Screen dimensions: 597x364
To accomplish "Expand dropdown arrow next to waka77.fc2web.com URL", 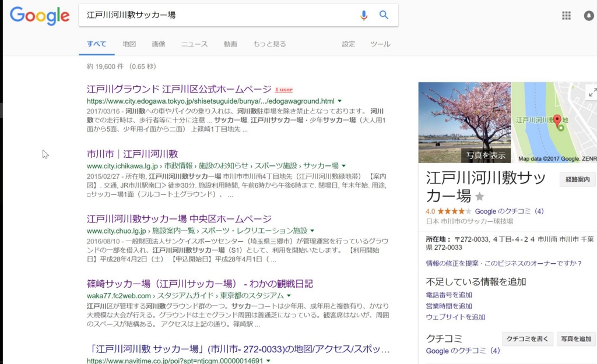I will (x=289, y=295).
